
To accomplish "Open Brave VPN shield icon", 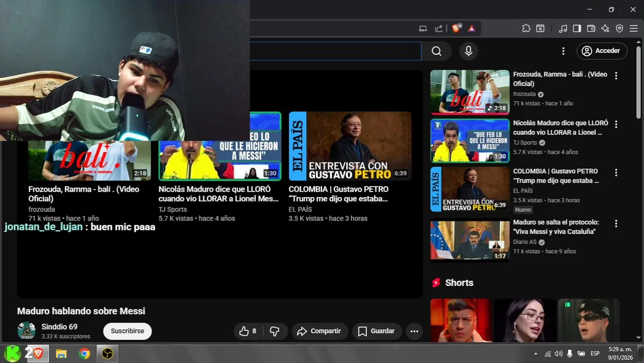I will (x=619, y=29).
